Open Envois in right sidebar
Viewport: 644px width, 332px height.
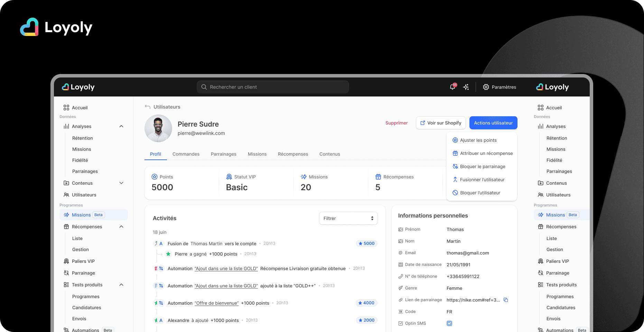pyautogui.click(x=553, y=319)
